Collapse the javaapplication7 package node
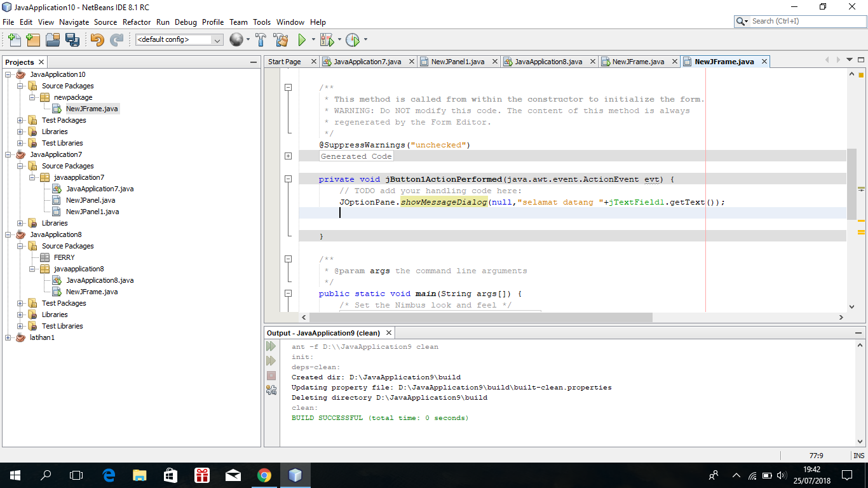The width and height of the screenshot is (868, 488). (32, 177)
